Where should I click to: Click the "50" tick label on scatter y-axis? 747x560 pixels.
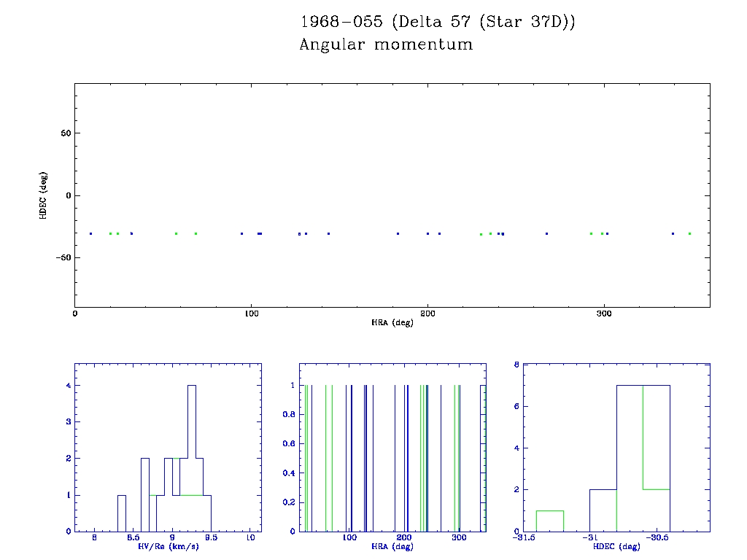click(x=64, y=133)
